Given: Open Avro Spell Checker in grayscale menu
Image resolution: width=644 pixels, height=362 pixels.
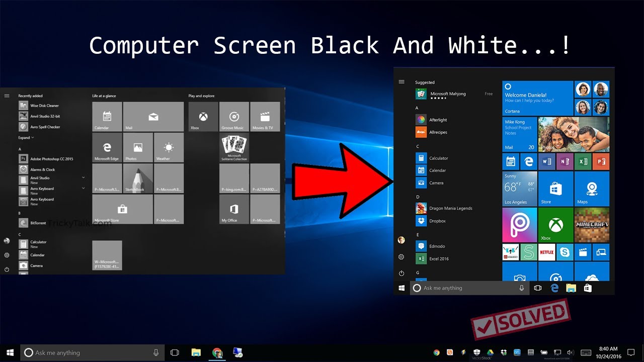Looking at the screenshot, I should click(39, 127).
